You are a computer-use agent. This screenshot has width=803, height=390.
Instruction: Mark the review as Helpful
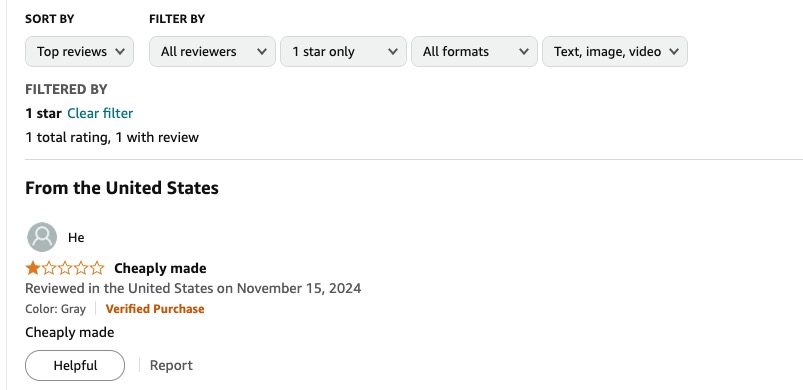click(x=75, y=365)
